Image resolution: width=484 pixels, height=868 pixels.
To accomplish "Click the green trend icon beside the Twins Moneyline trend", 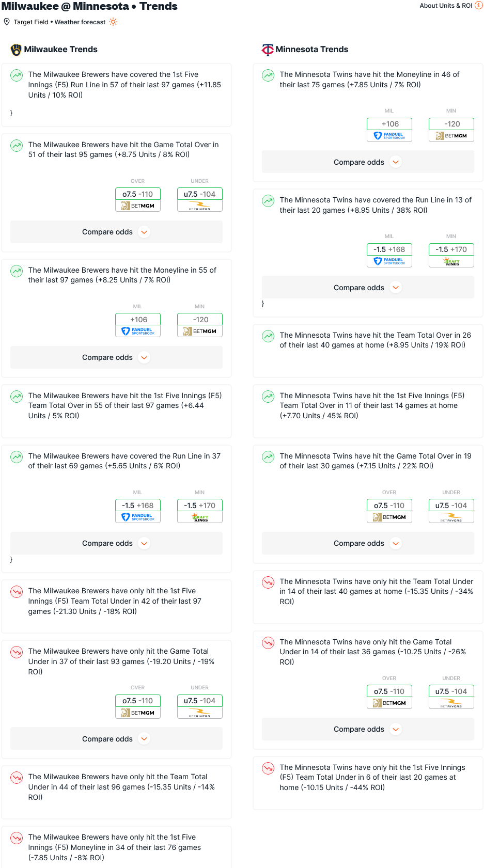I will [x=268, y=75].
